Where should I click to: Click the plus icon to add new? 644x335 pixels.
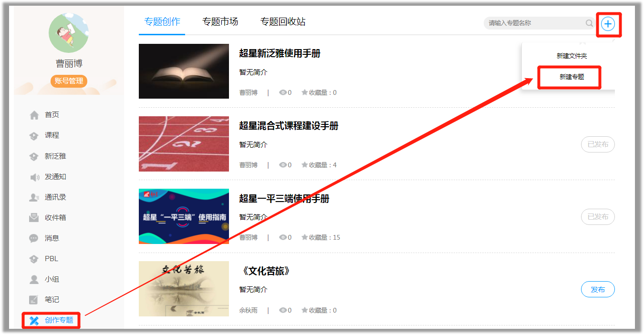pyautogui.click(x=608, y=23)
